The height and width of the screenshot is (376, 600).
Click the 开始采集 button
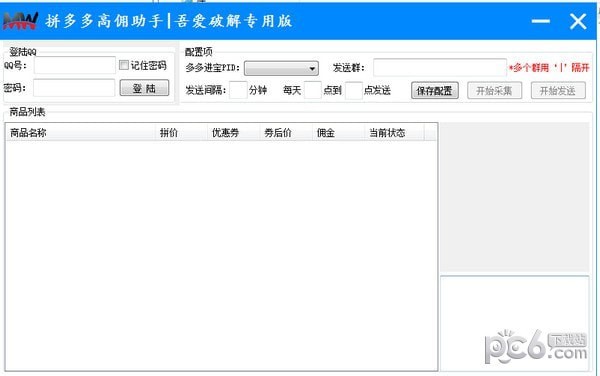click(494, 91)
